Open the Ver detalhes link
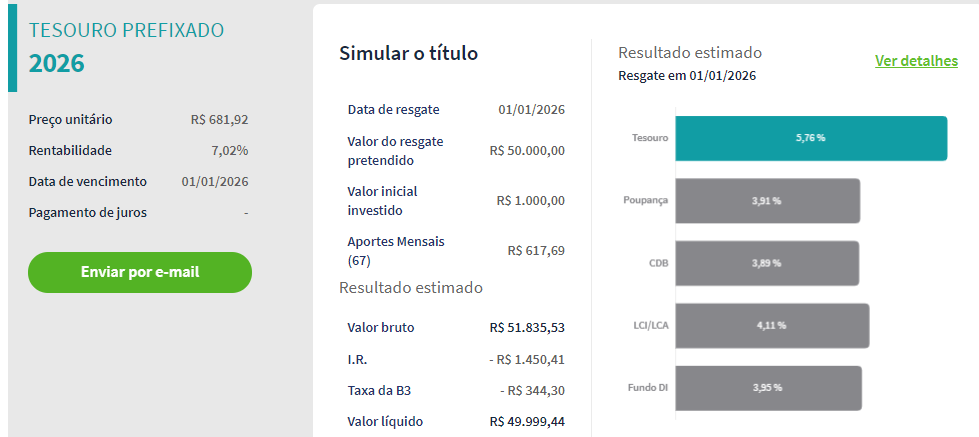The image size is (979, 437). coord(916,61)
